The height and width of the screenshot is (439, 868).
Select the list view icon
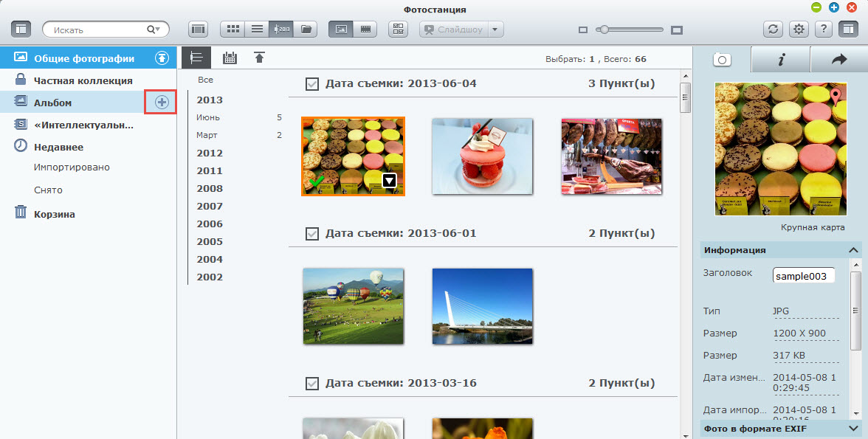click(x=258, y=30)
